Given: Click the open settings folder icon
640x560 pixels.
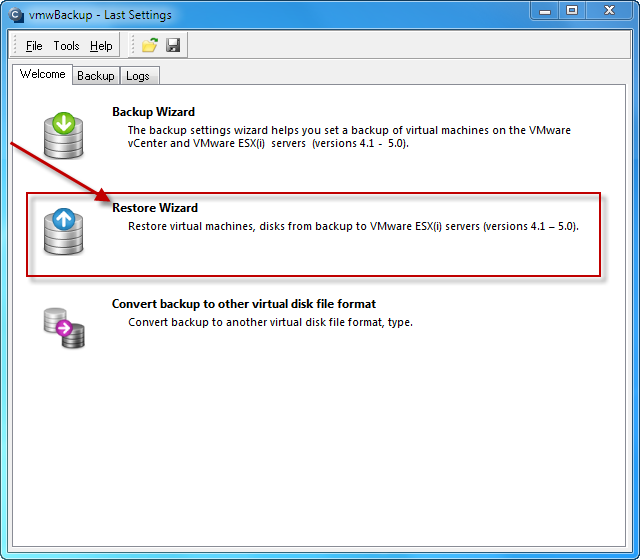Looking at the screenshot, I should pos(150,45).
